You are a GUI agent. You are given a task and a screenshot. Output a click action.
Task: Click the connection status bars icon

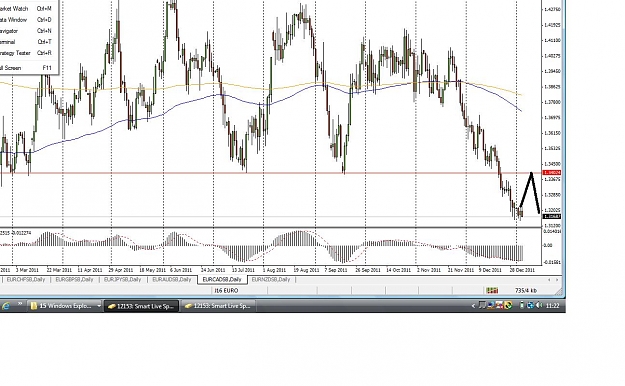492,290
